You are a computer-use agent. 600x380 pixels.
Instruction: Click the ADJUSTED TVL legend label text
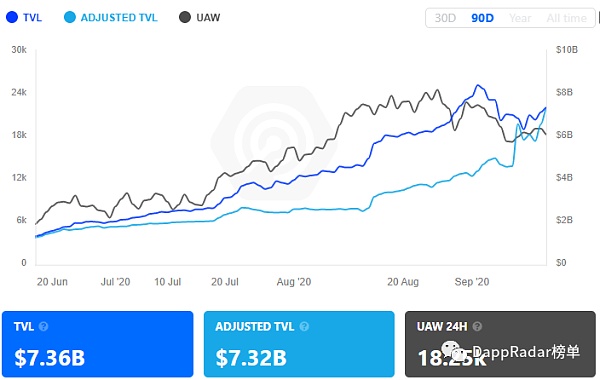coord(119,18)
